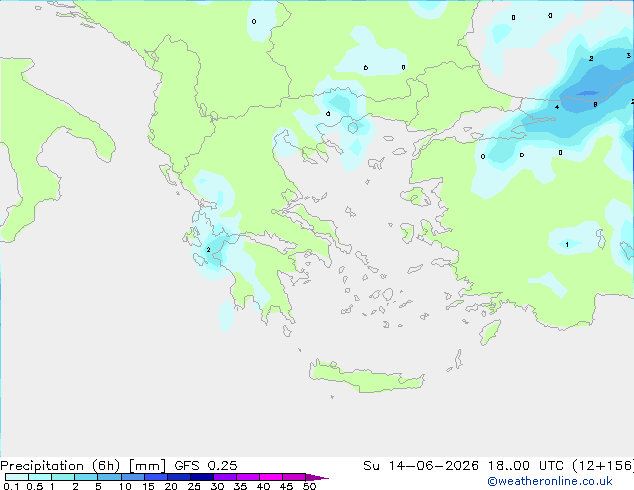Click the 20 to 25 mm legend swatch

[178, 477]
